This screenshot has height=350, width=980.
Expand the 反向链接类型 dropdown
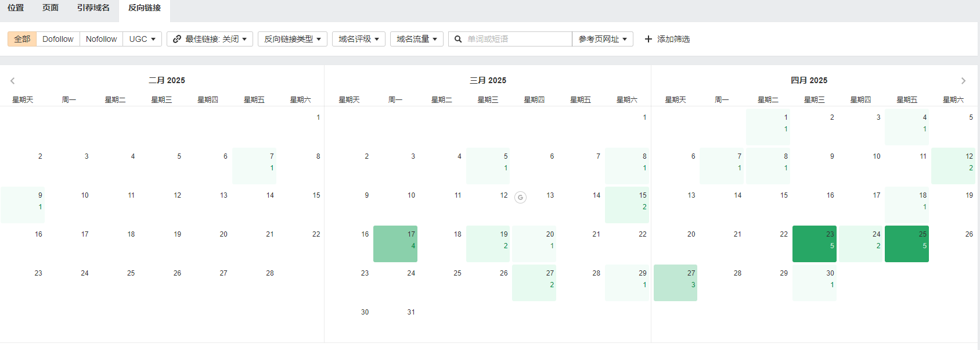coord(293,39)
